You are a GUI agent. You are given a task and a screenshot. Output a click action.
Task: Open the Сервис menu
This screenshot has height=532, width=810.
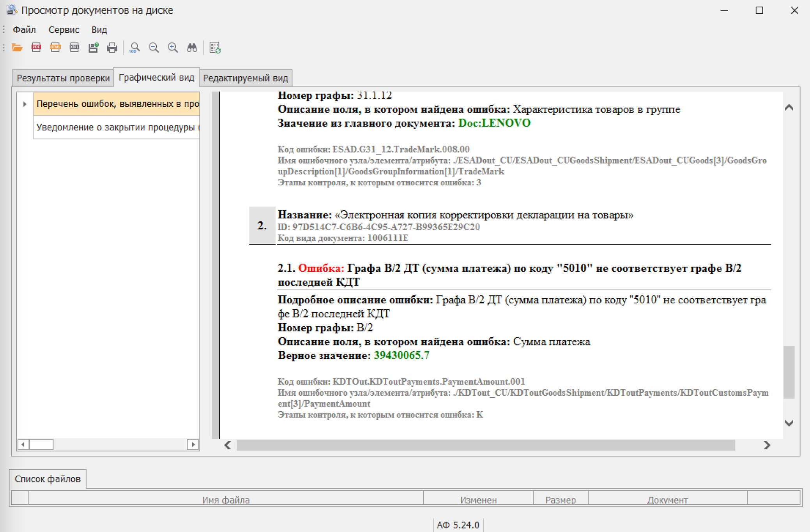click(x=64, y=30)
